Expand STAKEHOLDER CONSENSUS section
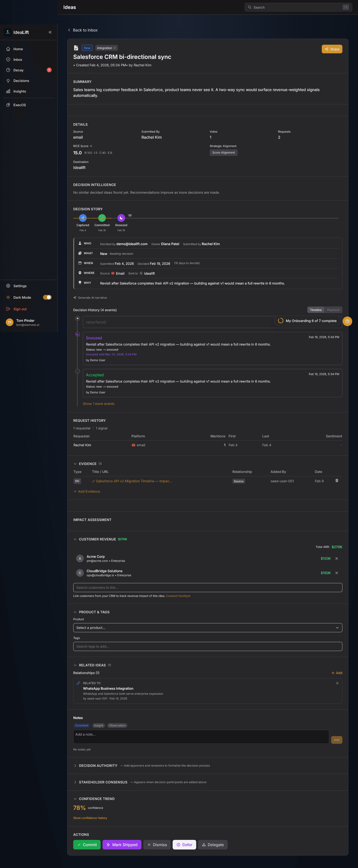The height and width of the screenshot is (868, 358). click(75, 782)
